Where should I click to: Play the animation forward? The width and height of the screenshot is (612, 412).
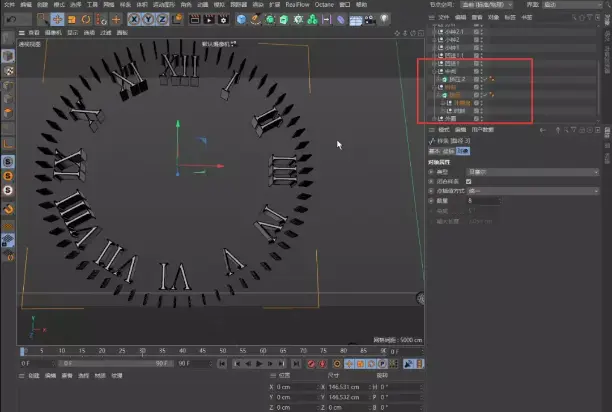pyautogui.click(x=259, y=364)
